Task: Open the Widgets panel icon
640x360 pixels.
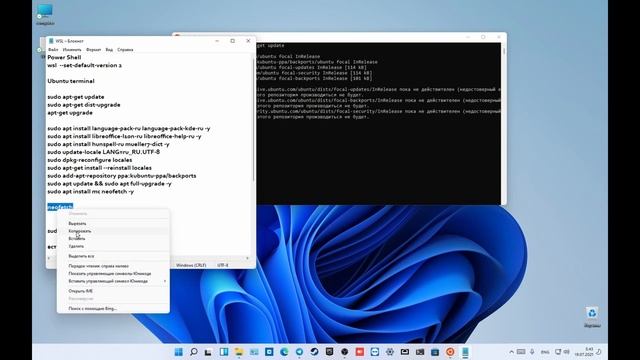Action: pyautogui.click(x=224, y=352)
